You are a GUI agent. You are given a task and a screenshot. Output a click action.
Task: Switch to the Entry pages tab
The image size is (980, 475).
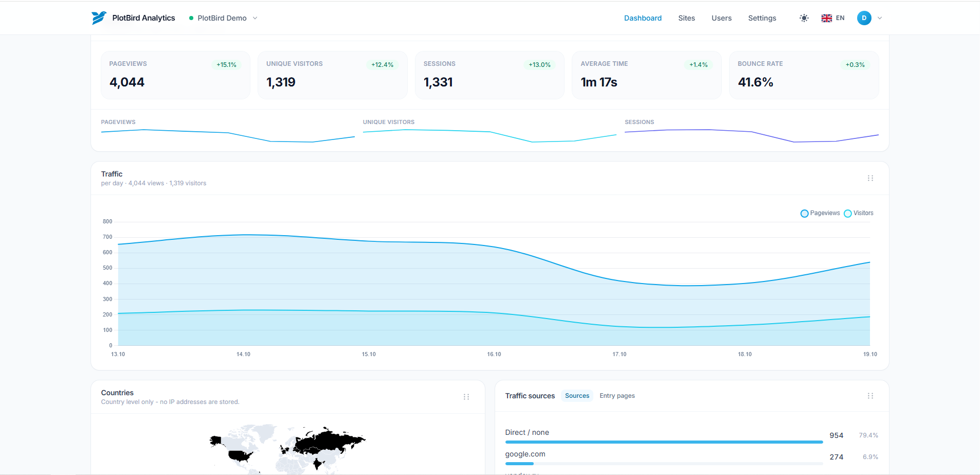coord(617,396)
